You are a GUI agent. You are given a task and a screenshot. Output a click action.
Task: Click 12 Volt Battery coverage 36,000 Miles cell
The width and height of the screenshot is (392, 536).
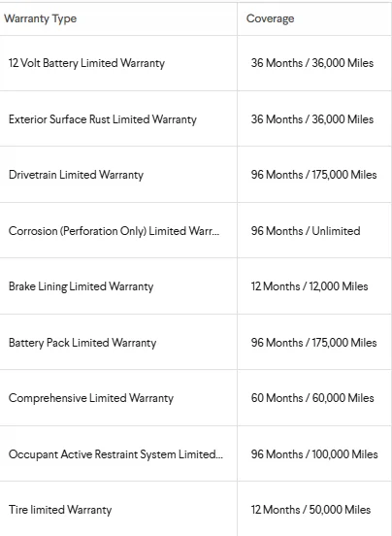(x=312, y=63)
